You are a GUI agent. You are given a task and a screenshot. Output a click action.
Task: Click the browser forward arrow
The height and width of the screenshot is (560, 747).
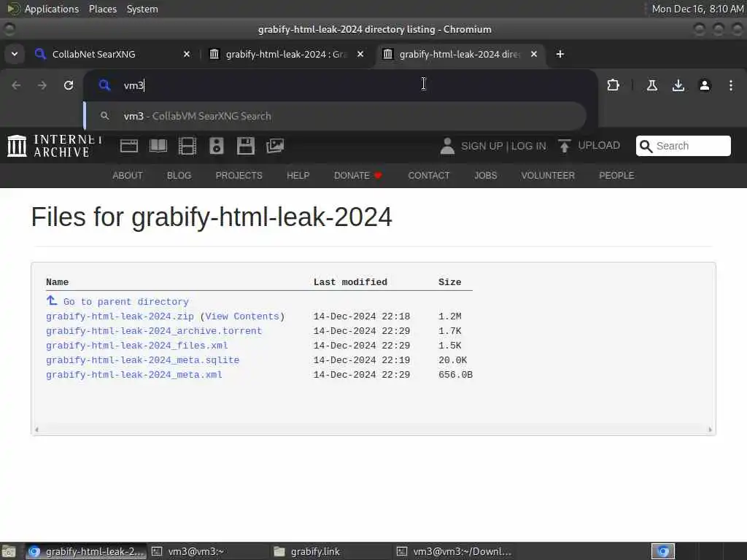click(x=42, y=85)
